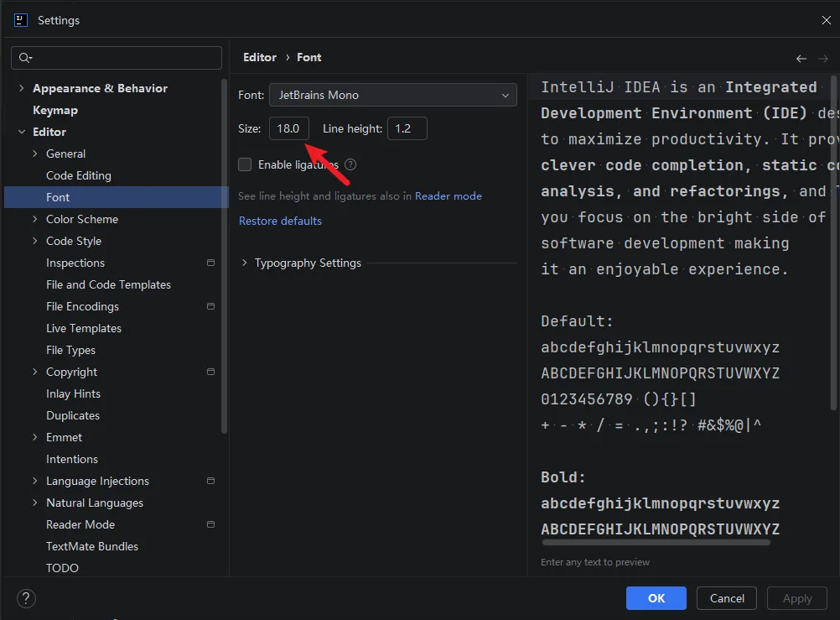Confirm with the OK button

[656, 598]
